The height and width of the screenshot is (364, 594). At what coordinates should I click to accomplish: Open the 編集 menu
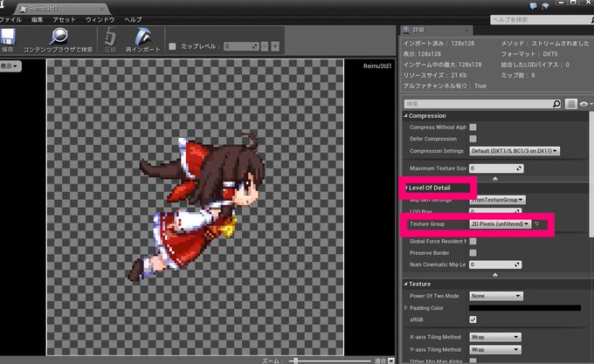(x=37, y=20)
